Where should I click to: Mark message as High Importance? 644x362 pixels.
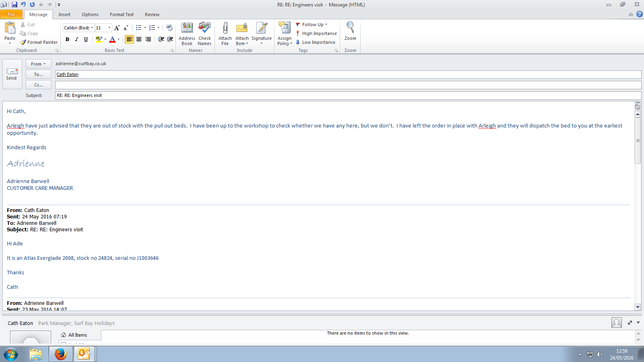(316, 33)
